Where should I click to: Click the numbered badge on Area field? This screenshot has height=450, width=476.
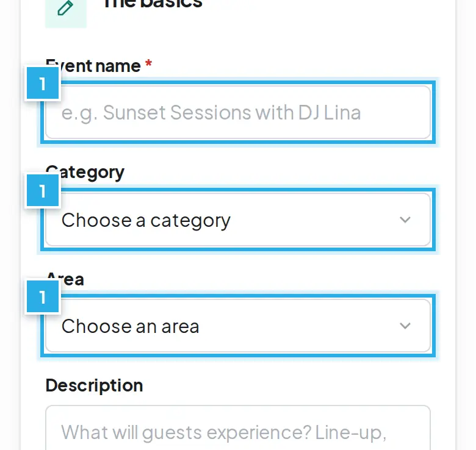[43, 296]
